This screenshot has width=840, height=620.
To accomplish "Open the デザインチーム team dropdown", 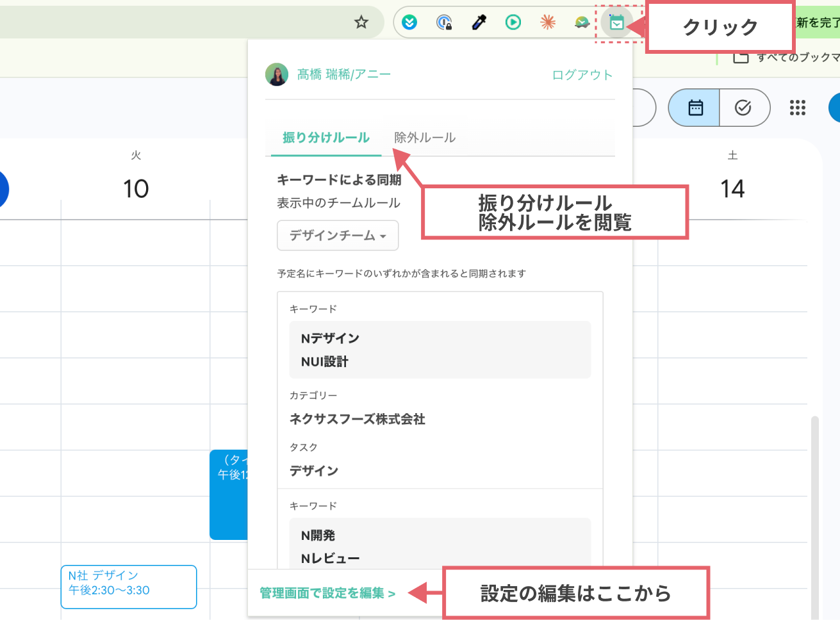I will click(338, 235).
